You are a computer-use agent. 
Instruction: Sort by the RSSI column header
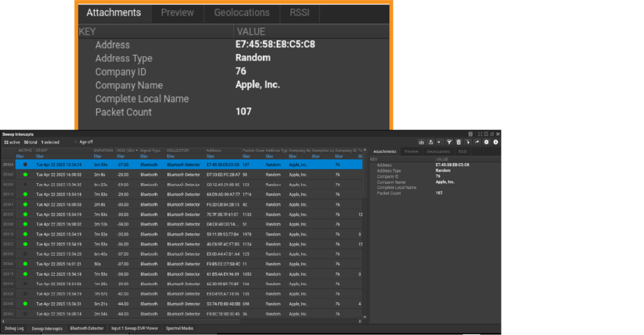(127, 150)
